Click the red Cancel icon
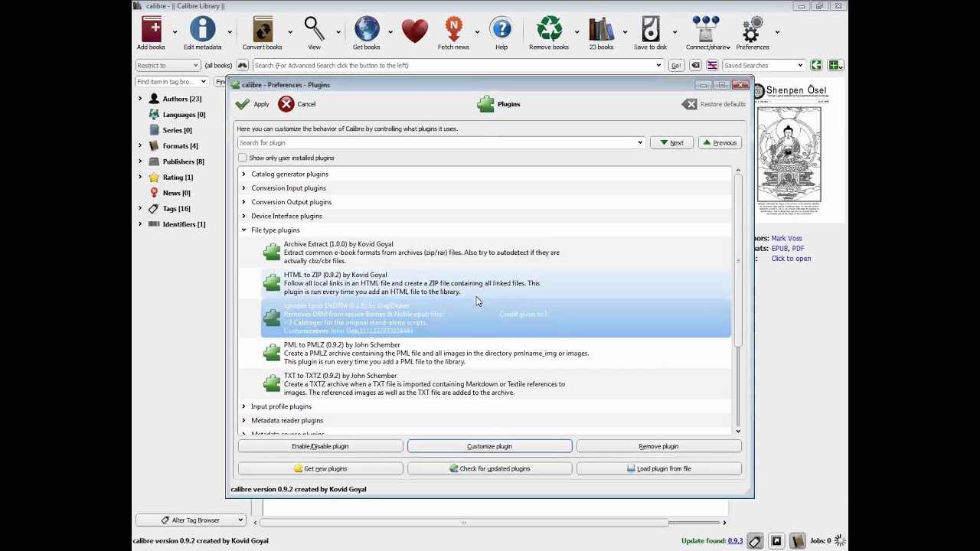Viewport: 980px width, 551px height. [286, 104]
